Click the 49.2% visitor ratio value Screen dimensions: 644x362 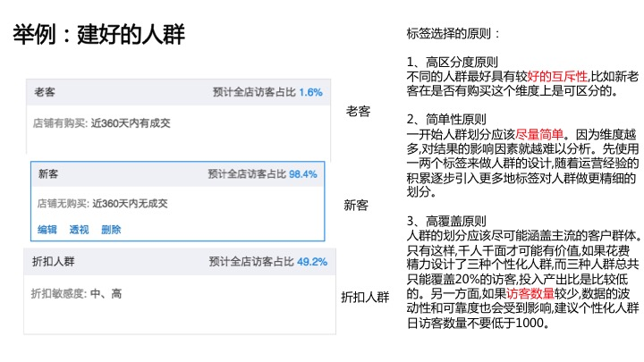[312, 261]
